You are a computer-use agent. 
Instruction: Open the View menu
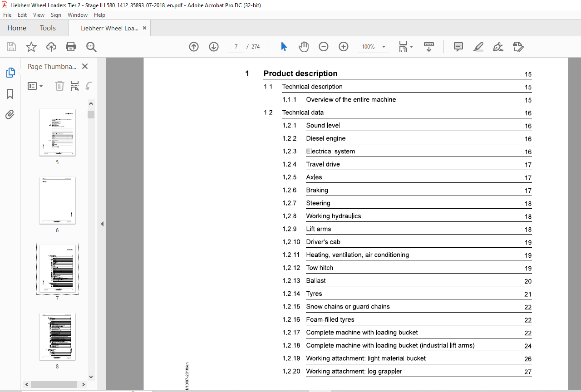(39, 15)
